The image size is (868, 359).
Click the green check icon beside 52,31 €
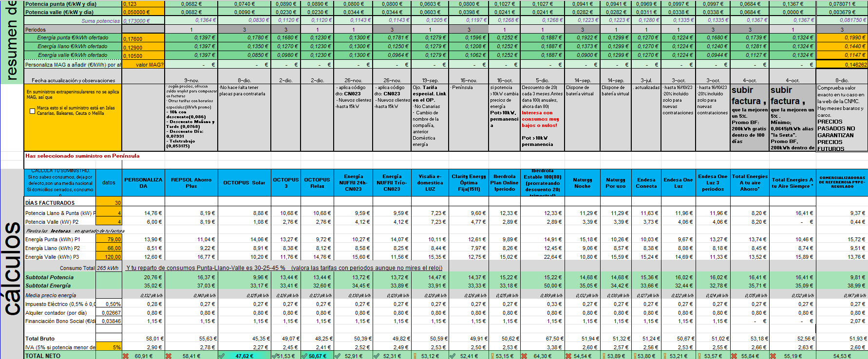[x=377, y=356]
